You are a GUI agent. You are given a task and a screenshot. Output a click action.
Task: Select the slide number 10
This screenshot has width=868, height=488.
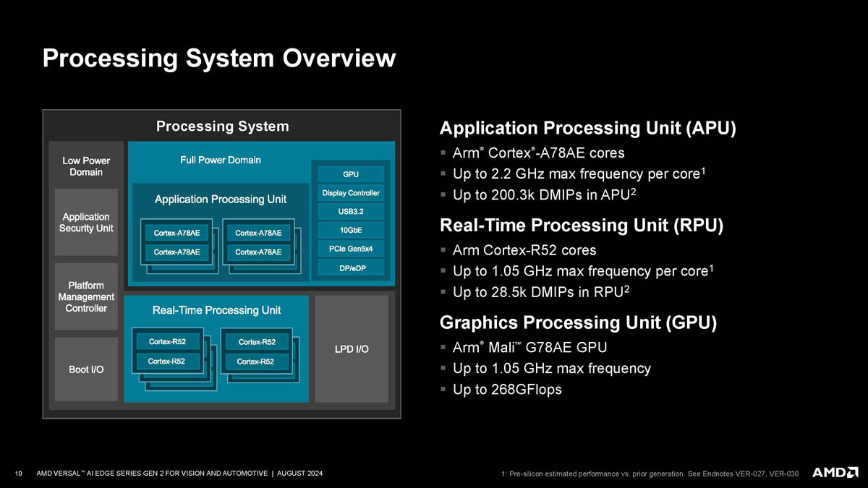point(20,474)
